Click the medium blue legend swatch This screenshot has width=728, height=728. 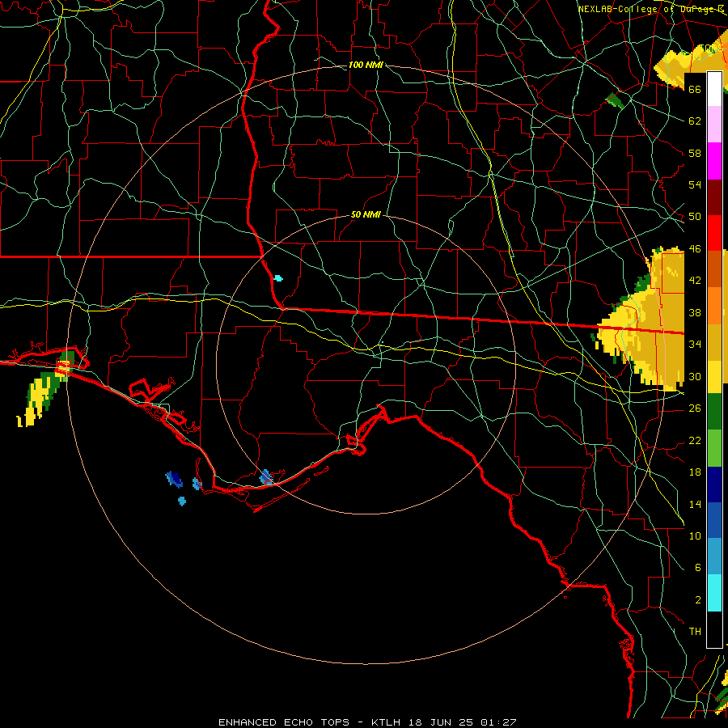(x=714, y=521)
